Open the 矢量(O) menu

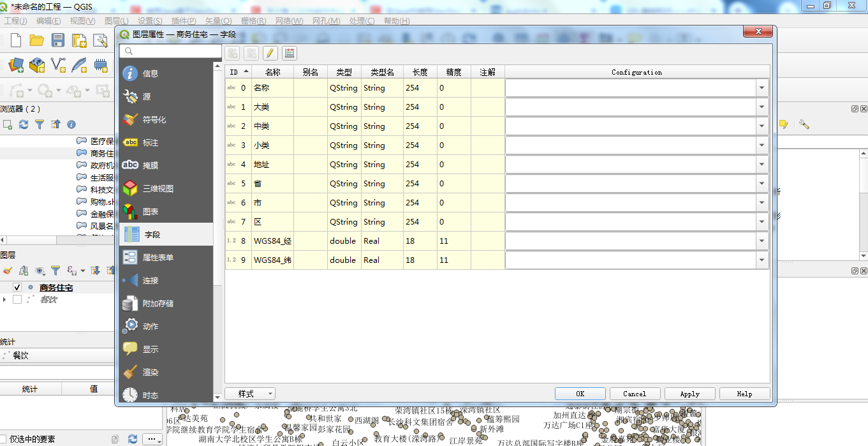[217, 21]
